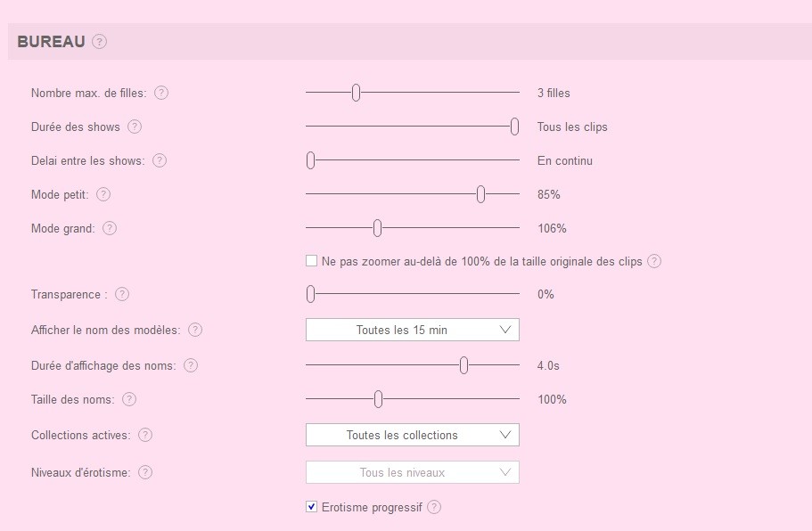Screen dimensions: 812x531
Task: Open help for Nombre max. de filles
Action: 161,93
